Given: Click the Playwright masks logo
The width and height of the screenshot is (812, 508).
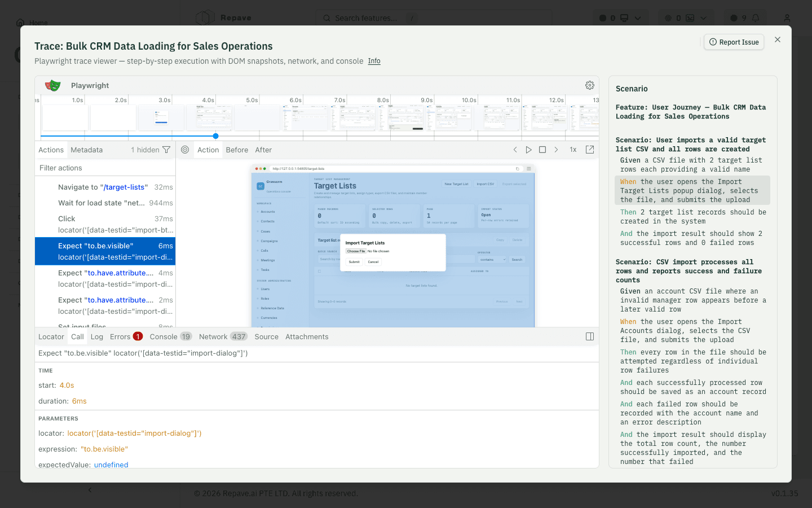Looking at the screenshot, I should pos(53,85).
